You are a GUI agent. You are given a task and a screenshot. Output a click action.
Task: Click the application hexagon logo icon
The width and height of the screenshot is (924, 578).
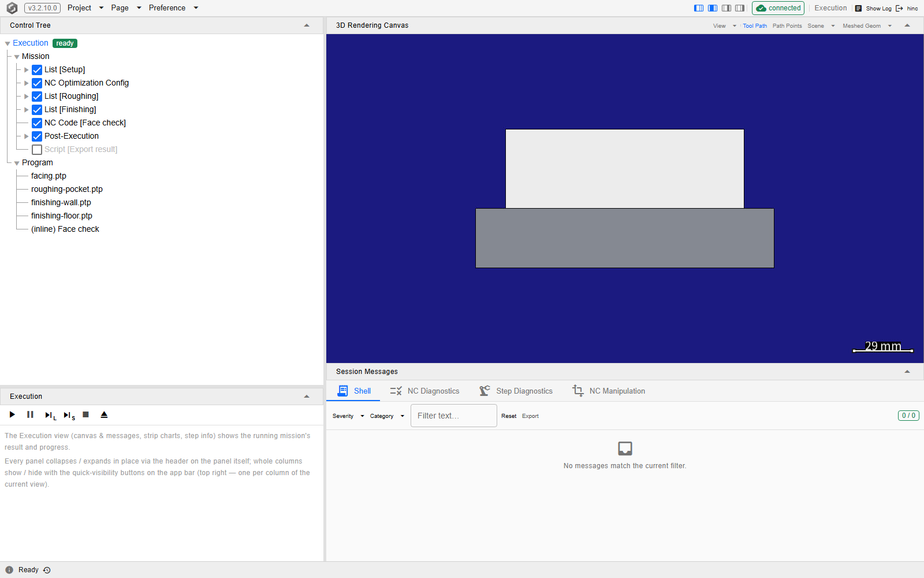pos(12,8)
